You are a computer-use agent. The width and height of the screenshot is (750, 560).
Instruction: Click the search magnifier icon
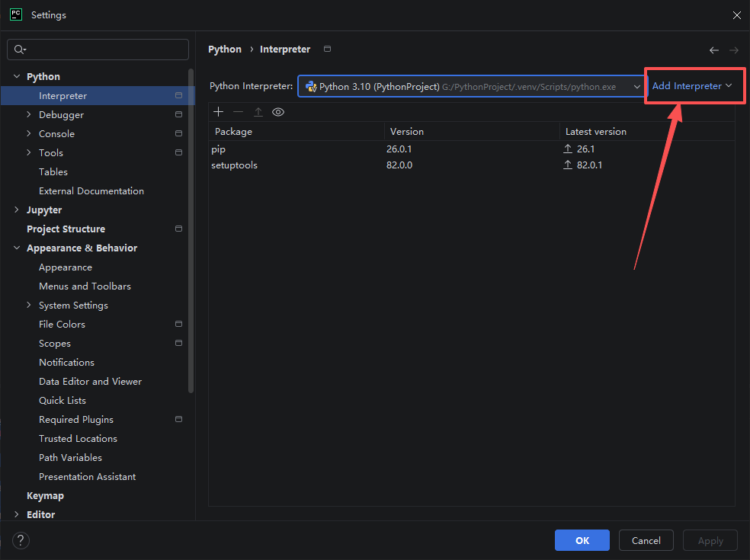tap(20, 50)
